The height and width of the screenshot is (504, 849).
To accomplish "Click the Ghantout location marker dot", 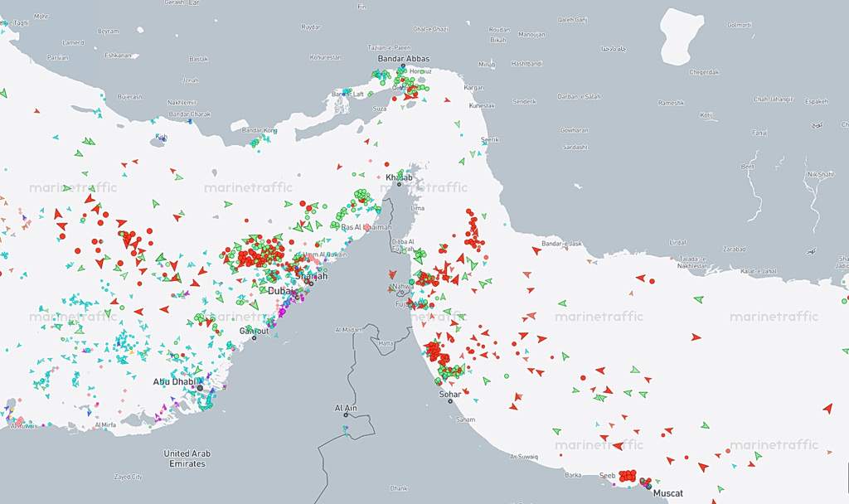I will (x=254, y=338).
